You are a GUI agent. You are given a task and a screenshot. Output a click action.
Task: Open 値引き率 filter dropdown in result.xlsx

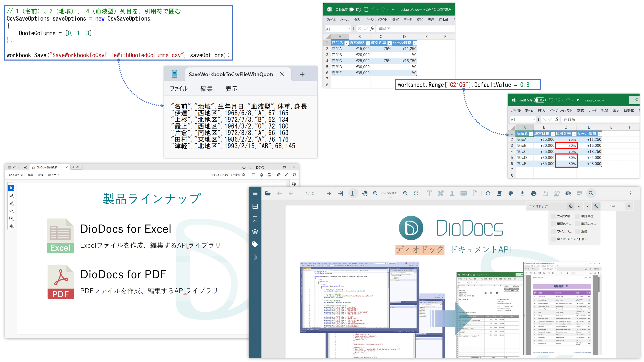[574, 134]
